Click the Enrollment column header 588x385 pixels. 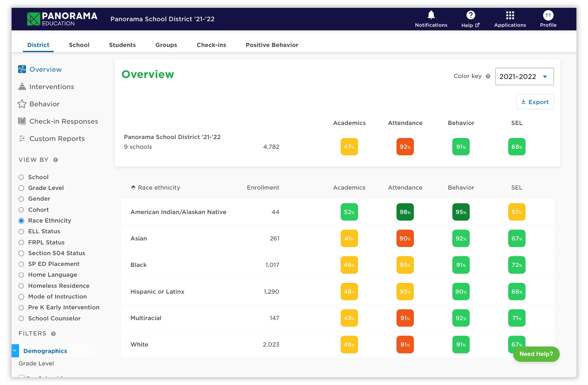(x=263, y=187)
